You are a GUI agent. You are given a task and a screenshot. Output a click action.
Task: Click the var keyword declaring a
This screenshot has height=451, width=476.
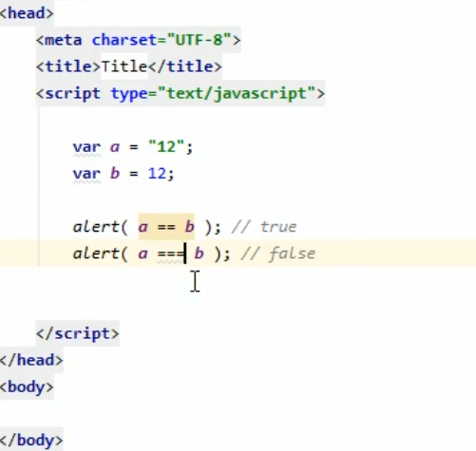point(86,147)
